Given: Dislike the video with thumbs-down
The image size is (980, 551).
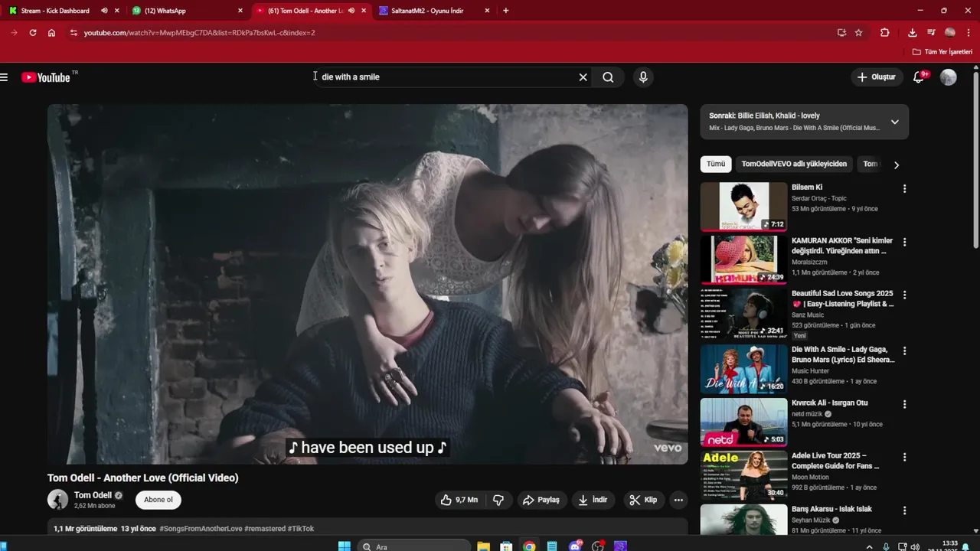Looking at the screenshot, I should pos(498,500).
